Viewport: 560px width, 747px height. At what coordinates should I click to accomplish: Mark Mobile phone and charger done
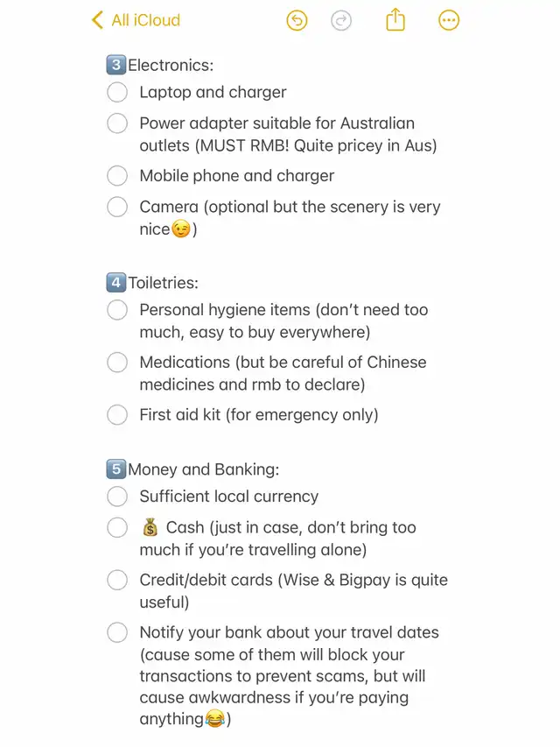coord(117,176)
